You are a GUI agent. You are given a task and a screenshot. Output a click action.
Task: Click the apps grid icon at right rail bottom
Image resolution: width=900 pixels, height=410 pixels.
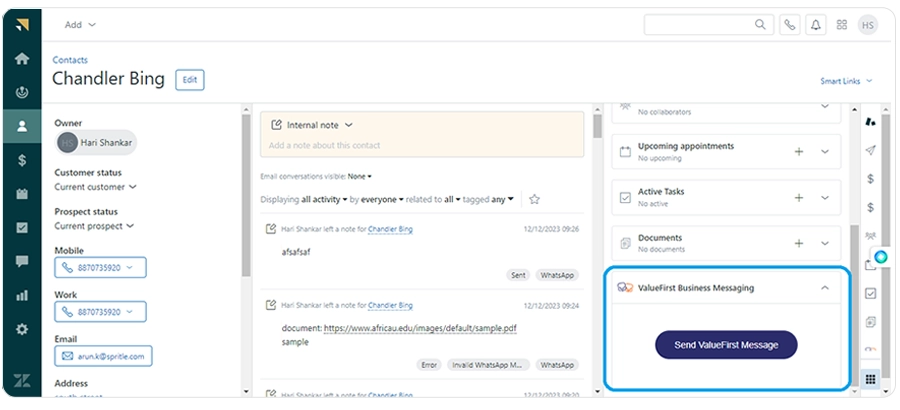tap(870, 379)
